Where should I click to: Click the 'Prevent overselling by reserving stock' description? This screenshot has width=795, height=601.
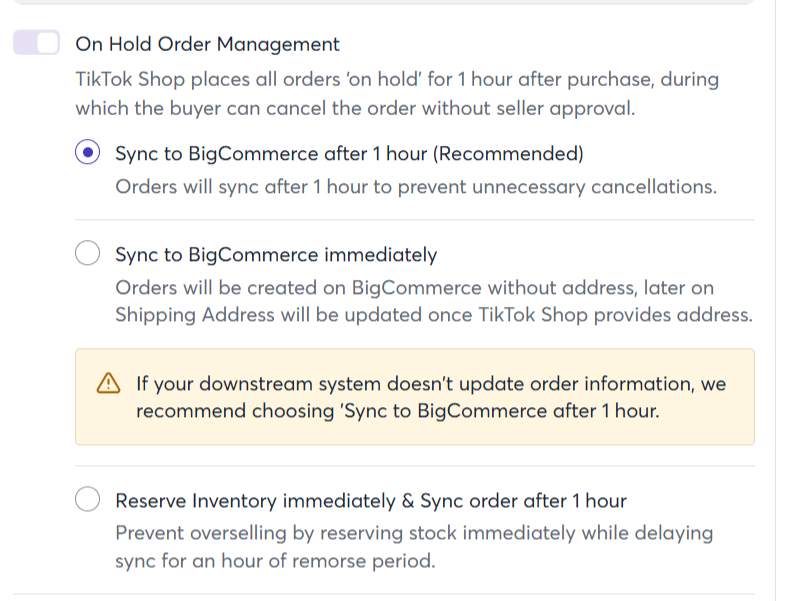point(414,533)
